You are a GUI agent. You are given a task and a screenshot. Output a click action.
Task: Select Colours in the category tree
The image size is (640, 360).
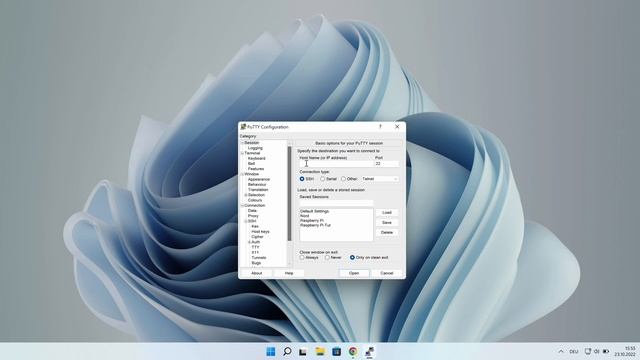coord(255,200)
